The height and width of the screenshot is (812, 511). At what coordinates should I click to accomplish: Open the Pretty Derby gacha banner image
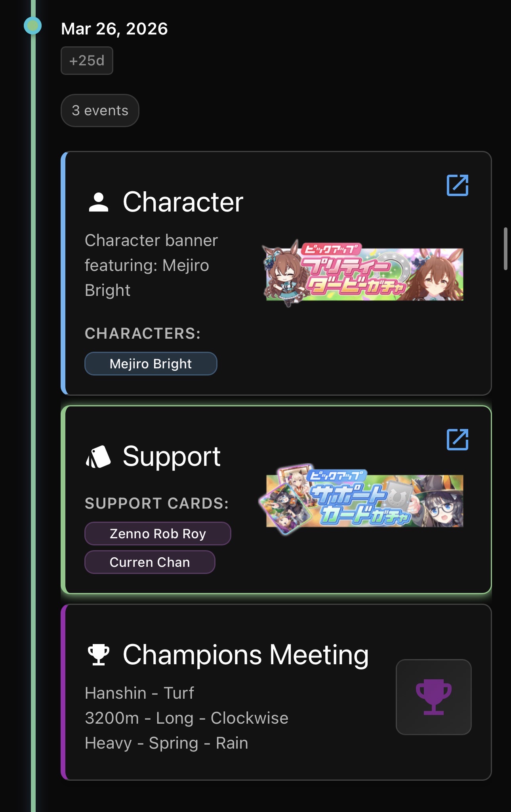pos(363,273)
